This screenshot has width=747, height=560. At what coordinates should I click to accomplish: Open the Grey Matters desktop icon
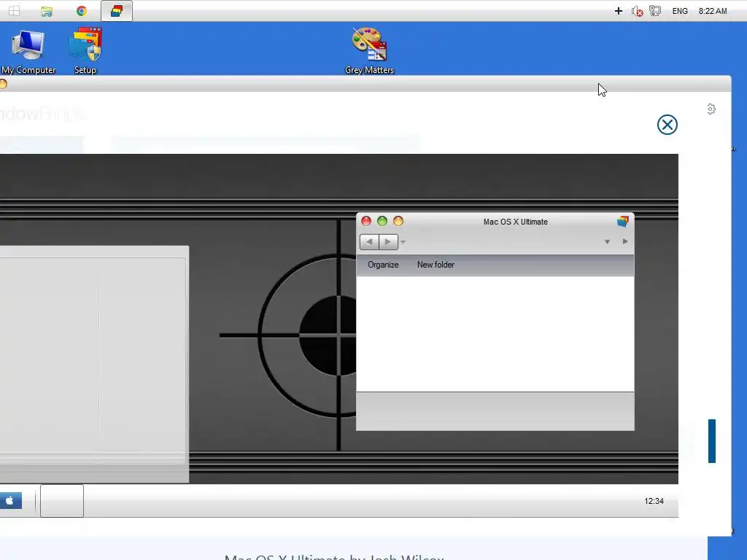(x=369, y=50)
